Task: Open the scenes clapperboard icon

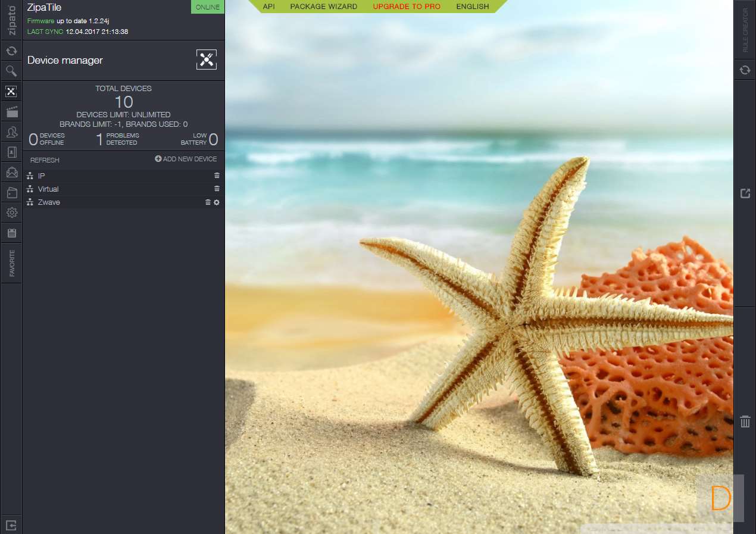Action: point(11,111)
